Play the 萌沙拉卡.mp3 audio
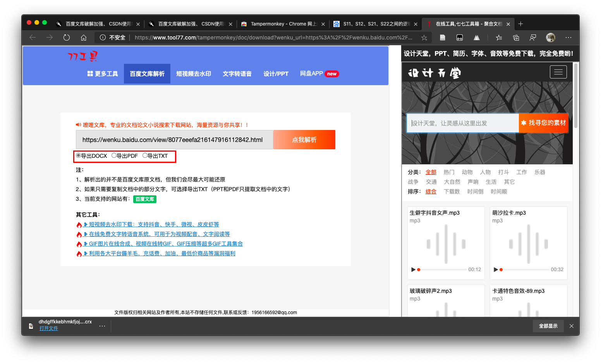Screen dimensions: 601x364 (x=496, y=269)
